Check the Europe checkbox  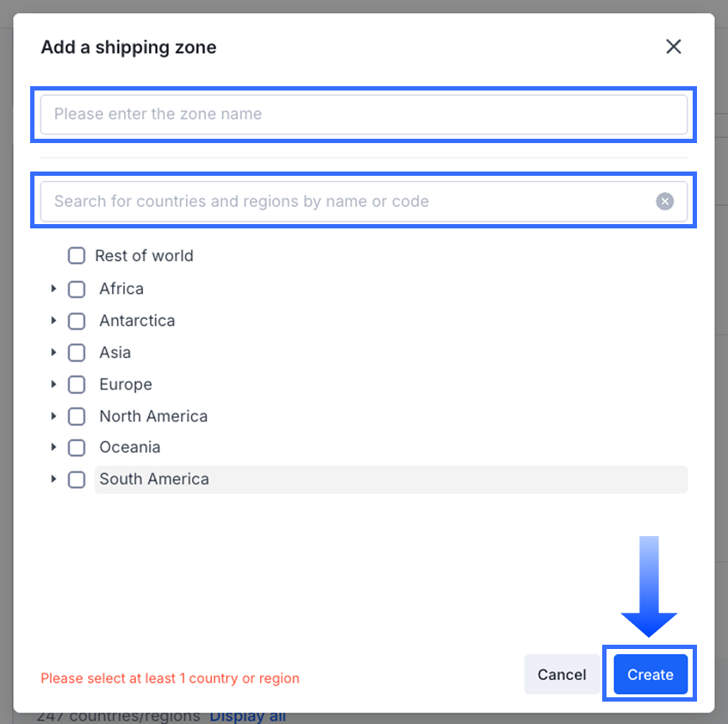click(x=77, y=384)
